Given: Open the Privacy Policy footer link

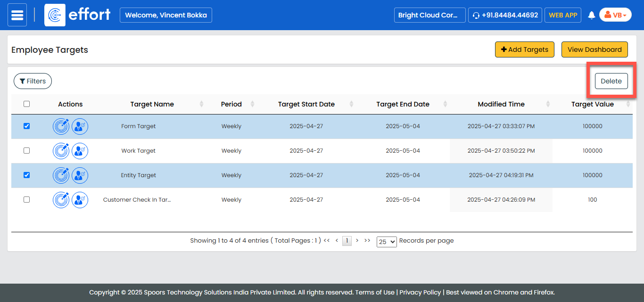Looking at the screenshot, I should pyautogui.click(x=420, y=292).
